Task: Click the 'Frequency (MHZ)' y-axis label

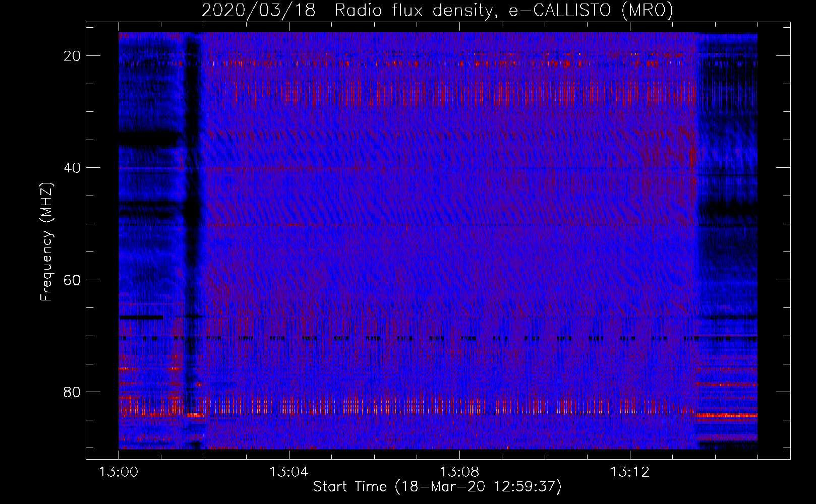Action: (46, 241)
